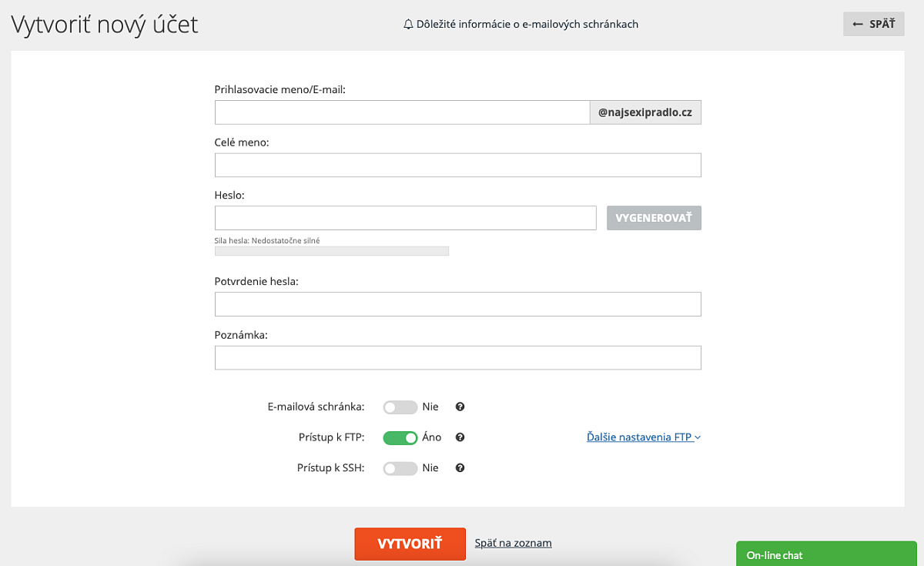The image size is (924, 566).
Task: Click the chevron after Ďalšie nastavenia FTP
Action: 698,437
